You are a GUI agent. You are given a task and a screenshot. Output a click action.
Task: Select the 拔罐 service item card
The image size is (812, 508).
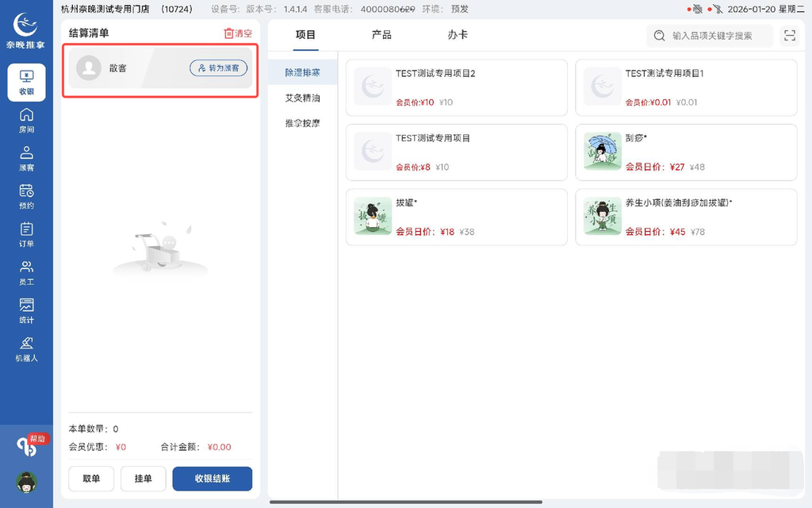(x=456, y=217)
